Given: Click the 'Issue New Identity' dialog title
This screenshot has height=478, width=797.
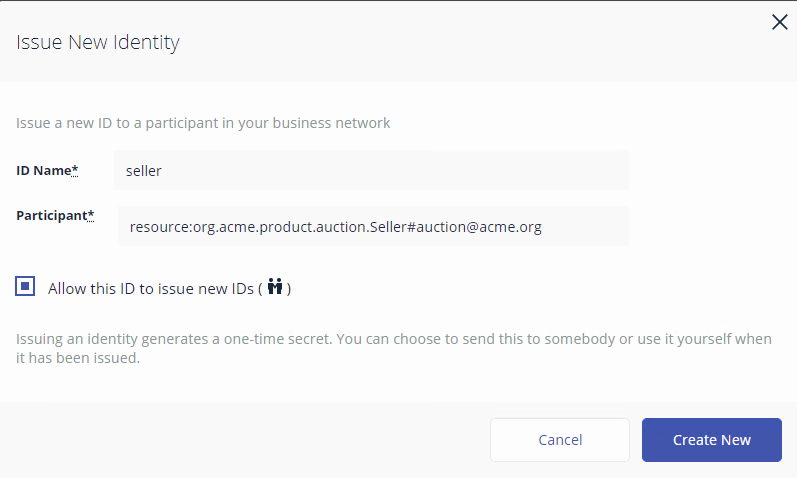Looking at the screenshot, I should pos(97,42).
